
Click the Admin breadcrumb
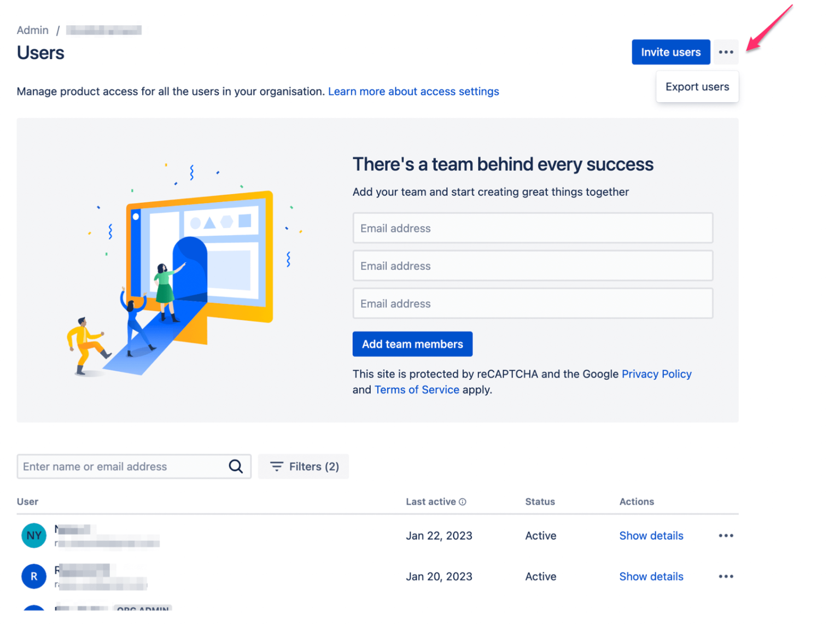coord(32,30)
